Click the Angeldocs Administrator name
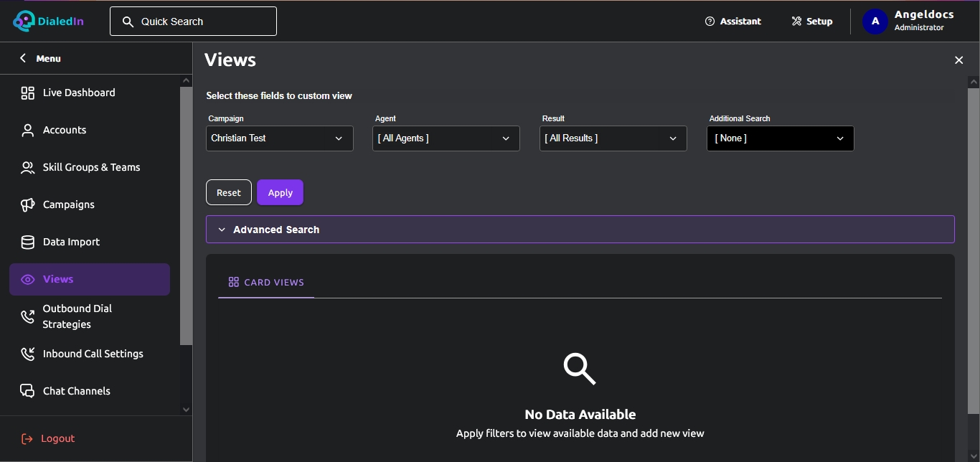The image size is (980, 462). coord(924,21)
